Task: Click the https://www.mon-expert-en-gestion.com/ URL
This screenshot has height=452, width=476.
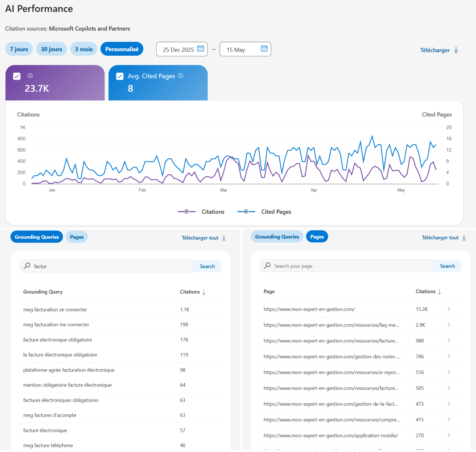Action: [x=309, y=309]
